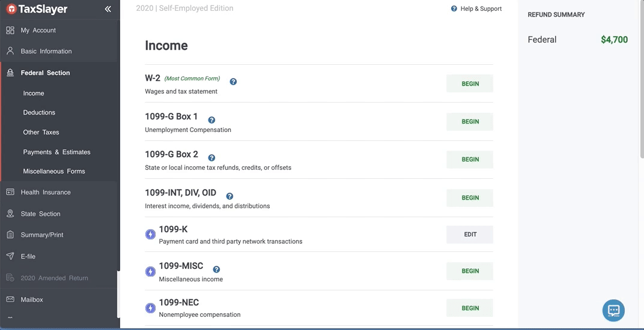Open Help & Support link
The height and width of the screenshot is (330, 644).
476,8
